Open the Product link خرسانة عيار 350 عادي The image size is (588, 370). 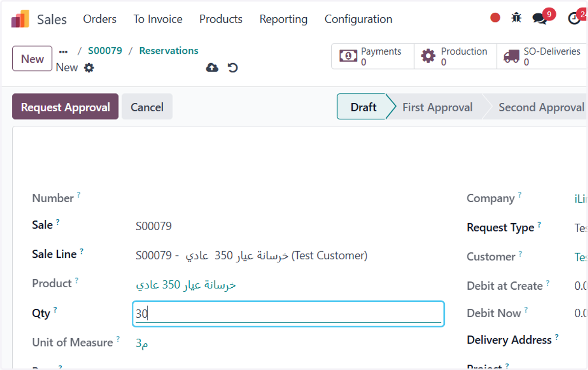(x=186, y=285)
